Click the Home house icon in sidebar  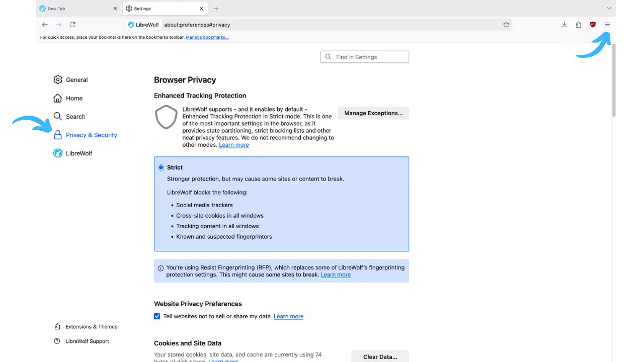coord(58,98)
